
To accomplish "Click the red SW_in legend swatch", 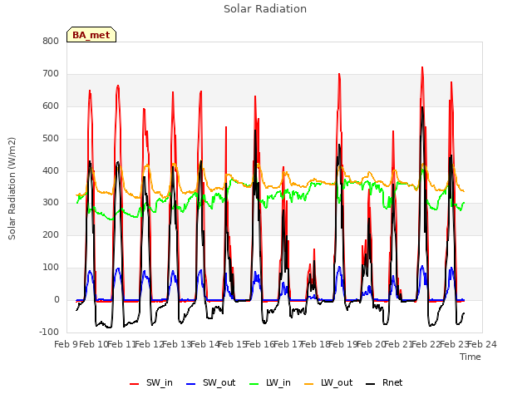I will click(x=135, y=384).
